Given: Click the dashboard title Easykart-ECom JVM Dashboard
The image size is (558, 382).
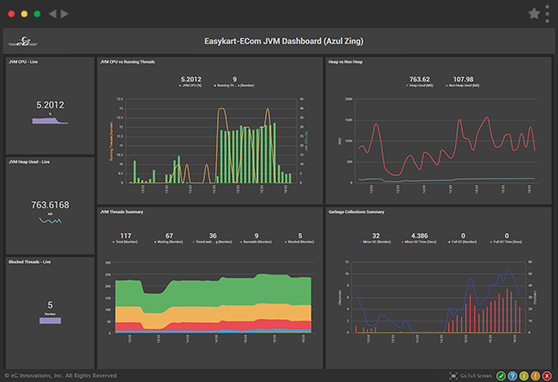Looking at the screenshot, I should coord(284,41).
